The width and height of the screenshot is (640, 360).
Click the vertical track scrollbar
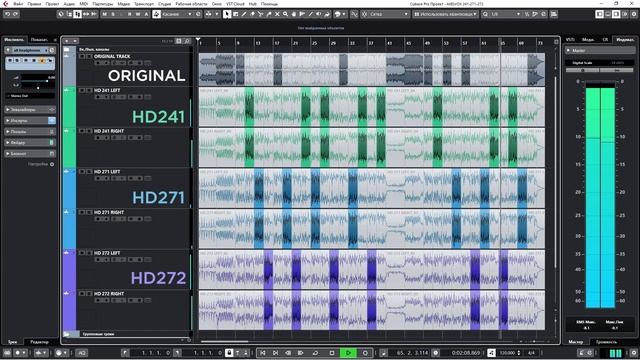(x=555, y=171)
